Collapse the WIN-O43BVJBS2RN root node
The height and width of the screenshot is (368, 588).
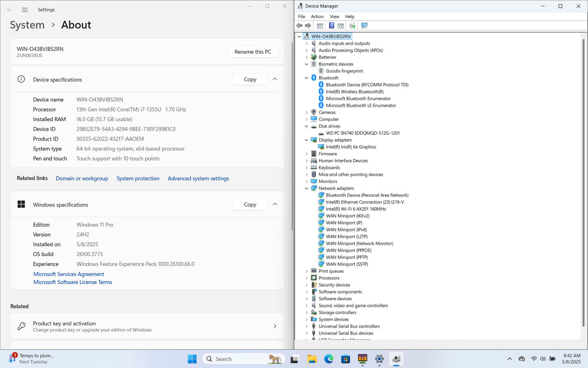299,36
